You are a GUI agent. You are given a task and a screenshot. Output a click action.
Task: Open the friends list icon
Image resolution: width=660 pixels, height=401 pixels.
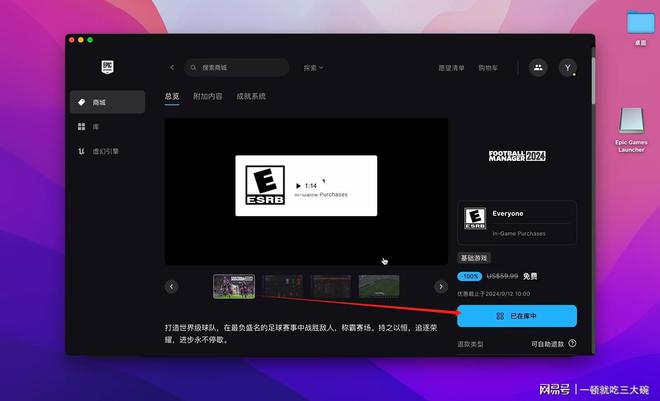click(x=538, y=67)
